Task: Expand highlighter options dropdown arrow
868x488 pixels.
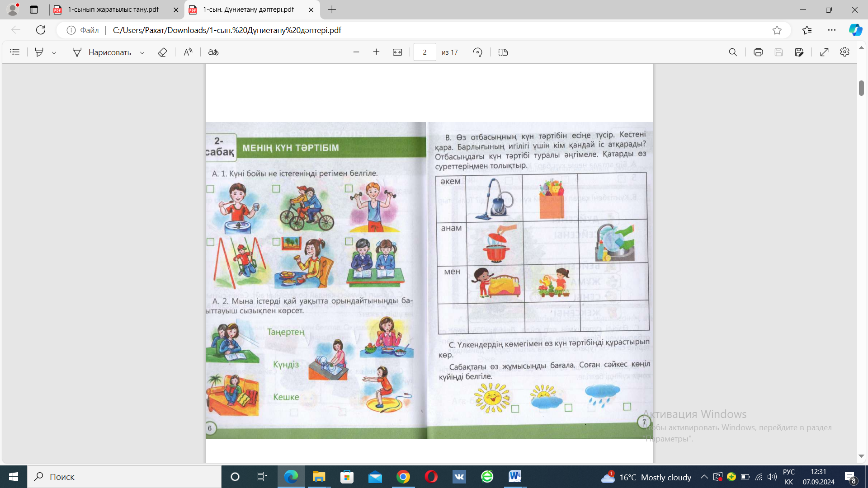Action: [x=54, y=53]
